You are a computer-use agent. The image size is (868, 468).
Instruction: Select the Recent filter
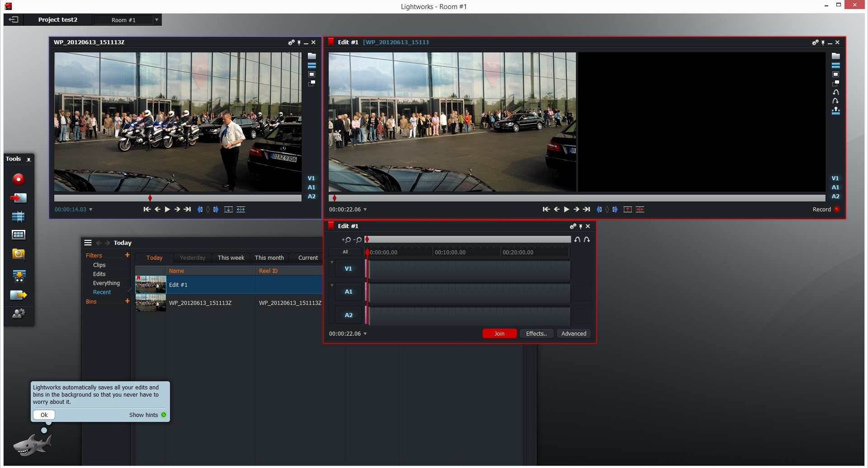coord(102,292)
